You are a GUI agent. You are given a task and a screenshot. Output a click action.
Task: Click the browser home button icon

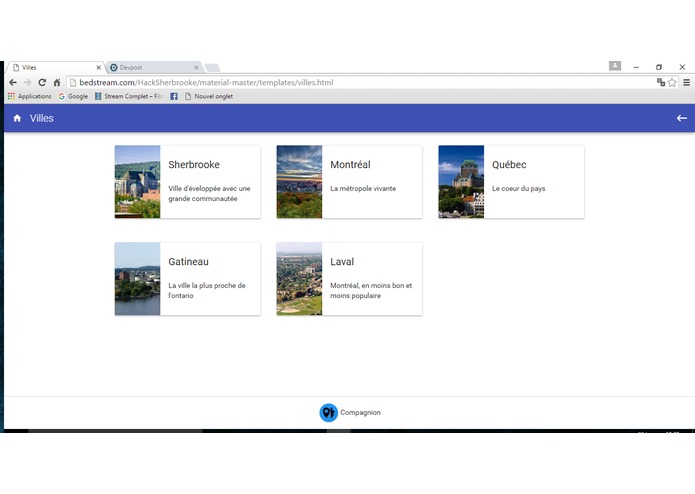pos(57,82)
